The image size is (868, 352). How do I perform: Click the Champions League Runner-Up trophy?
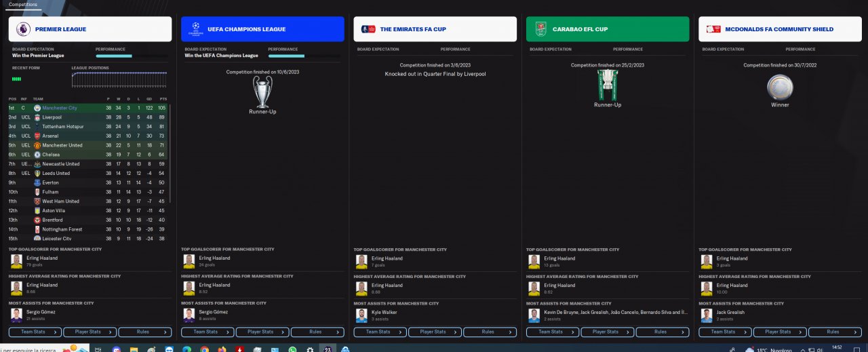coord(262,91)
